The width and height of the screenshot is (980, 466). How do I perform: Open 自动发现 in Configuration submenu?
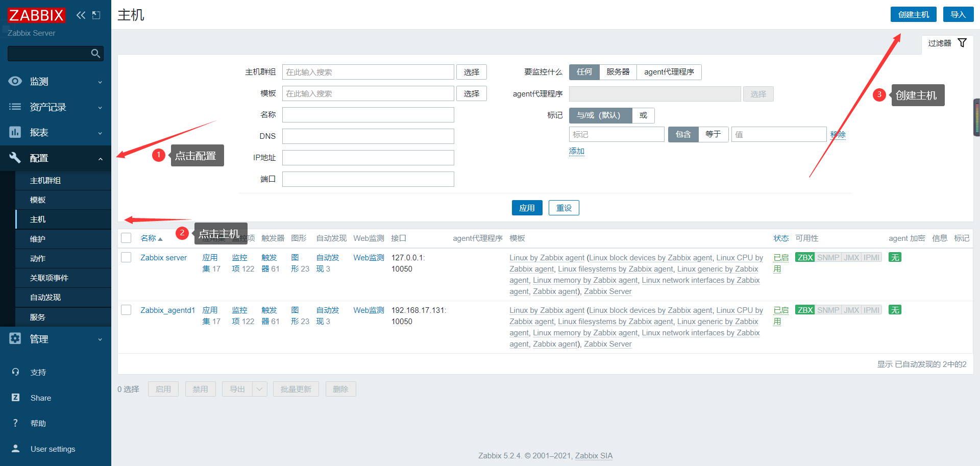(63, 298)
